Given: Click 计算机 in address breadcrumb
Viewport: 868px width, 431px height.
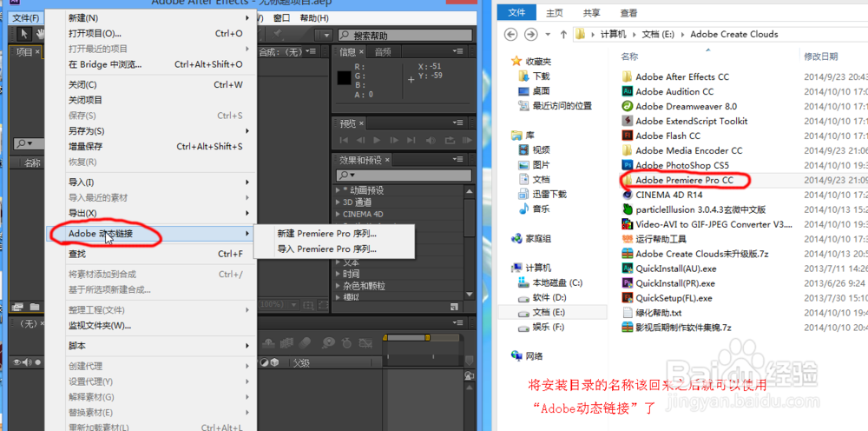Looking at the screenshot, I should coord(614,35).
